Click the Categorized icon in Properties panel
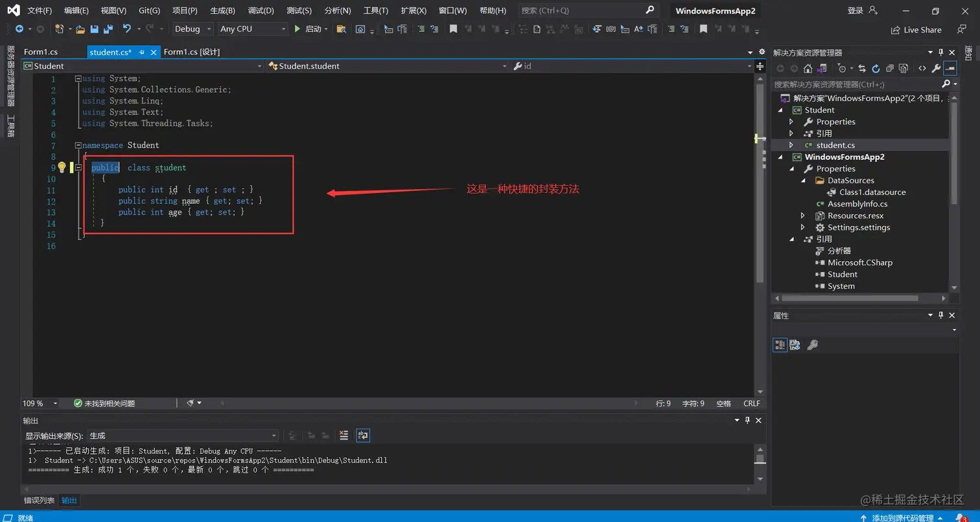This screenshot has width=980, height=522. 780,345
